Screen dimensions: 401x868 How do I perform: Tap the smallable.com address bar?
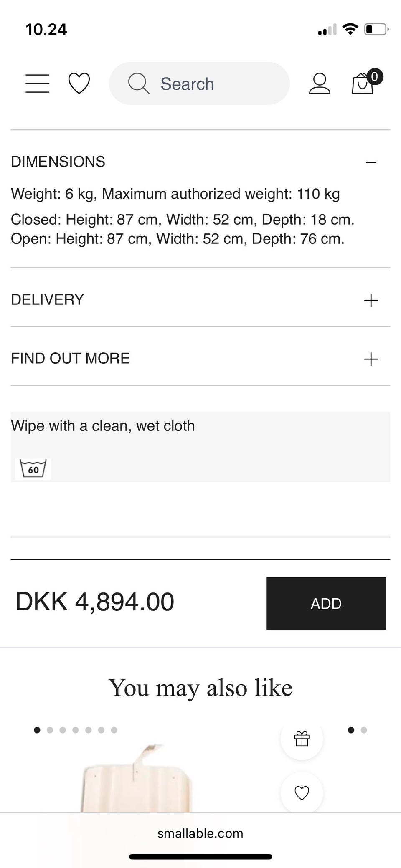pos(200,833)
